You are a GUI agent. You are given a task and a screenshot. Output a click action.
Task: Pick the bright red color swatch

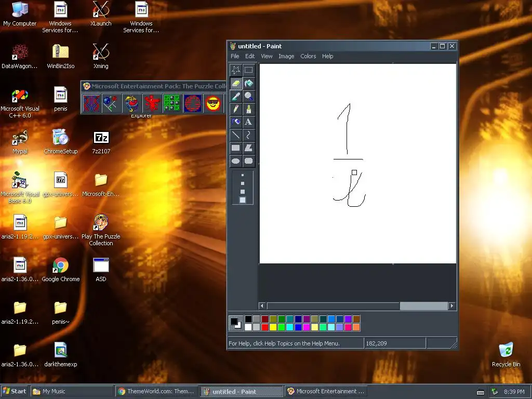(x=265, y=327)
